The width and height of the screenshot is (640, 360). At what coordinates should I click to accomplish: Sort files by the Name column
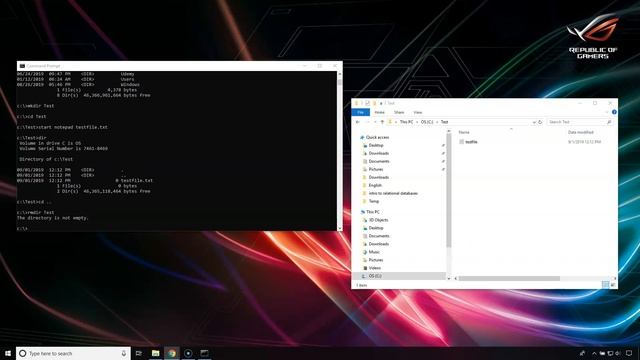pos(464,132)
